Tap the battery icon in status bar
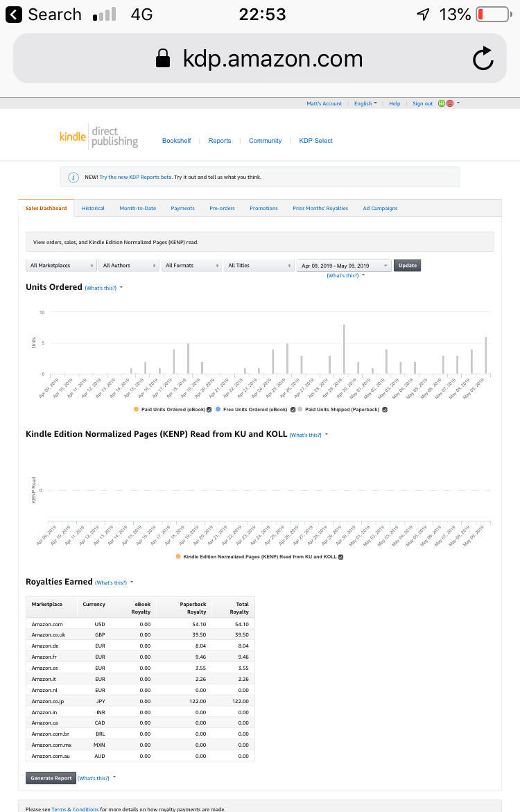 point(492,15)
